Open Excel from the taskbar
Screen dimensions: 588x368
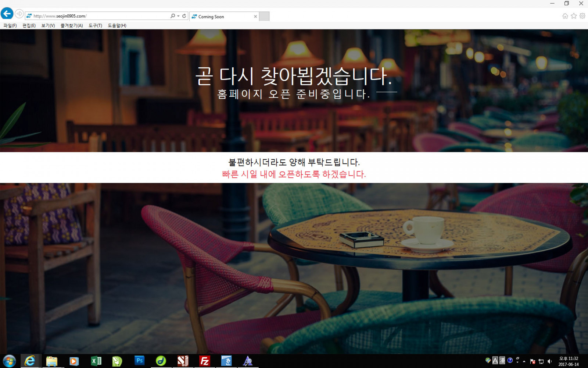coord(96,361)
